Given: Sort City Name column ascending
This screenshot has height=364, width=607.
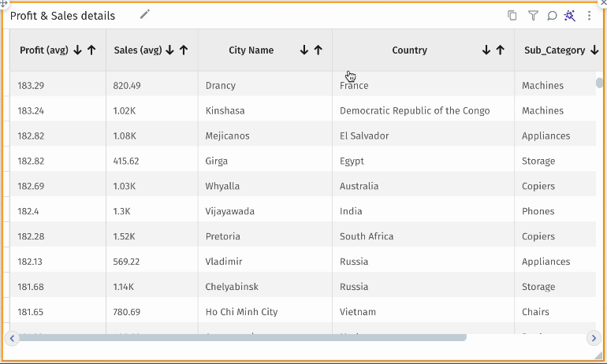Looking at the screenshot, I should 318,50.
